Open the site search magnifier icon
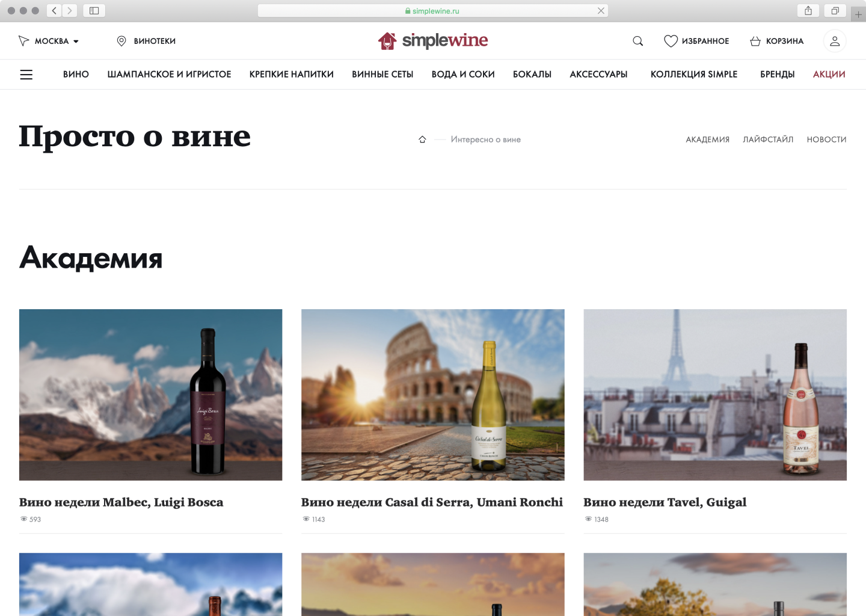Image resolution: width=866 pixels, height=616 pixels. 638,41
